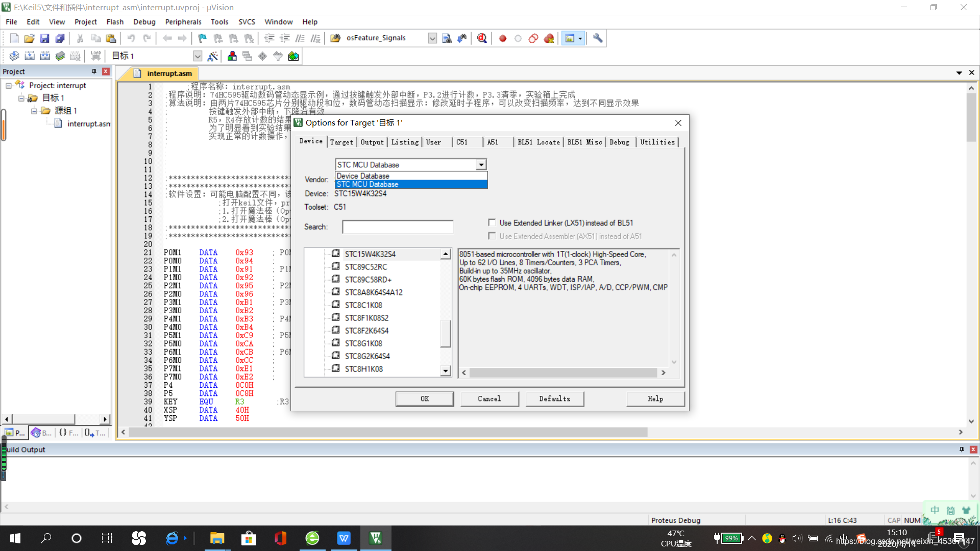The image size is (980, 551).
Task: Open Windows Start menu
Action: pos(15,538)
